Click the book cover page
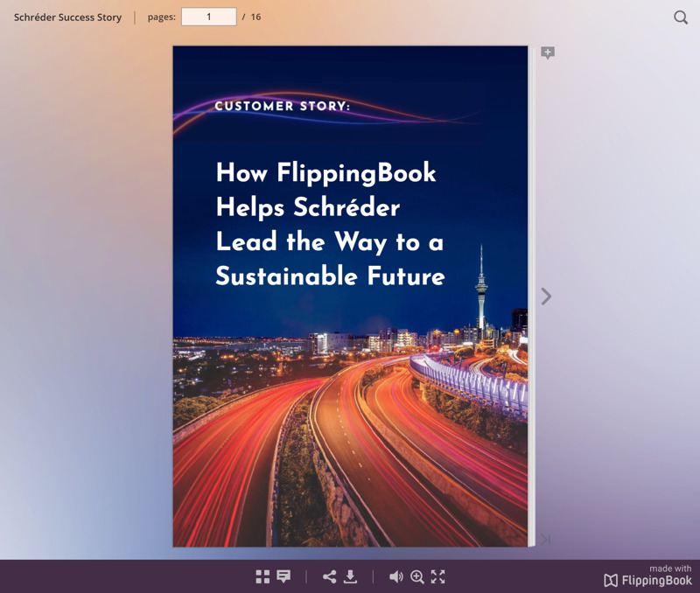This screenshot has width=700, height=593. coord(350,296)
